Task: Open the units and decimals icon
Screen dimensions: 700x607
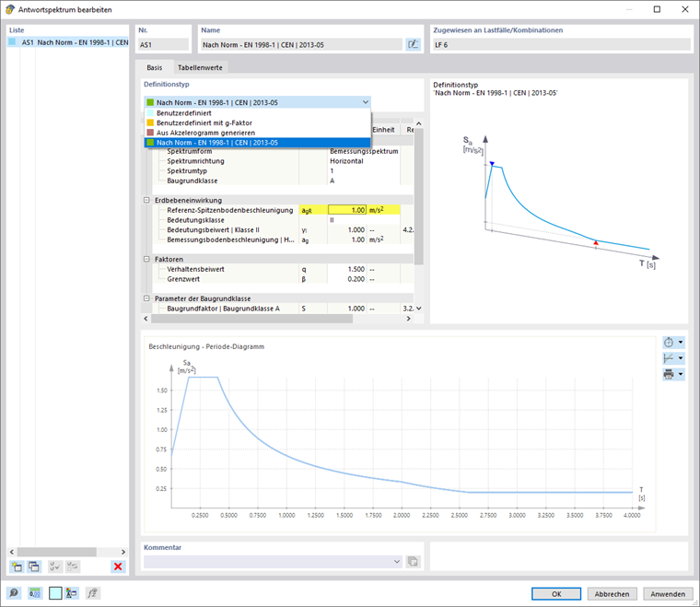Action: (x=35, y=593)
